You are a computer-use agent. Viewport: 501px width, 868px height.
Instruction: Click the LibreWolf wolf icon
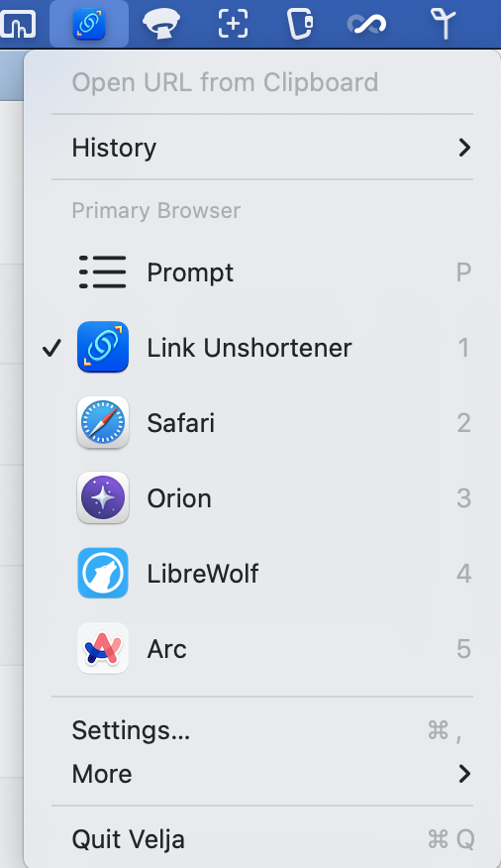click(x=103, y=573)
